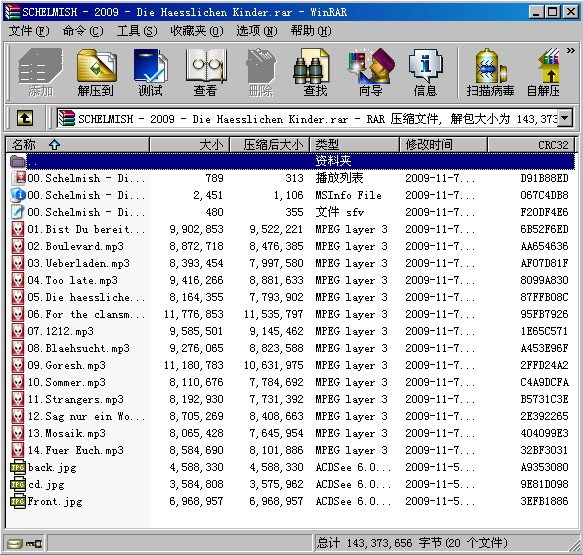Click size value 11,776,853

[x=194, y=314]
